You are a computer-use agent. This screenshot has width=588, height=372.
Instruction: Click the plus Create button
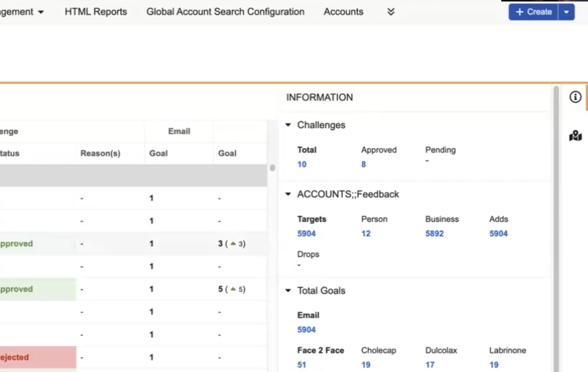click(533, 12)
